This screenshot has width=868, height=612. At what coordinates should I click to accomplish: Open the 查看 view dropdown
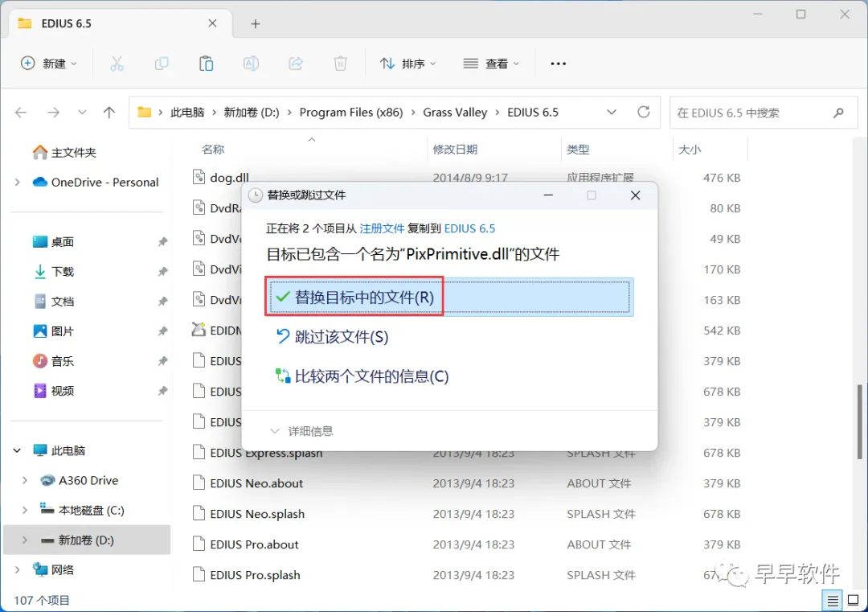pyautogui.click(x=491, y=64)
